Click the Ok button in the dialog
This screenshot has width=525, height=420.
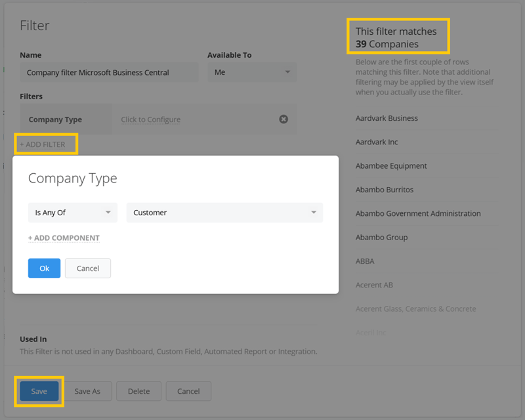click(44, 268)
